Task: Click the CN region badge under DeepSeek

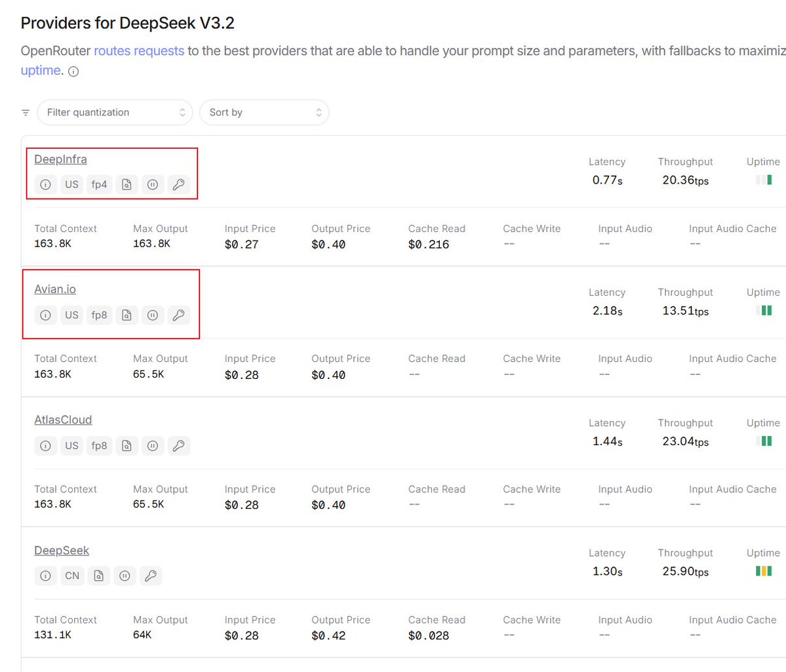Action: (72, 576)
